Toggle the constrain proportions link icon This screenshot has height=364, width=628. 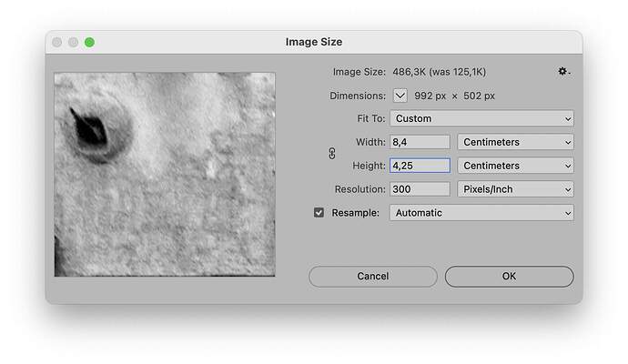(x=332, y=154)
